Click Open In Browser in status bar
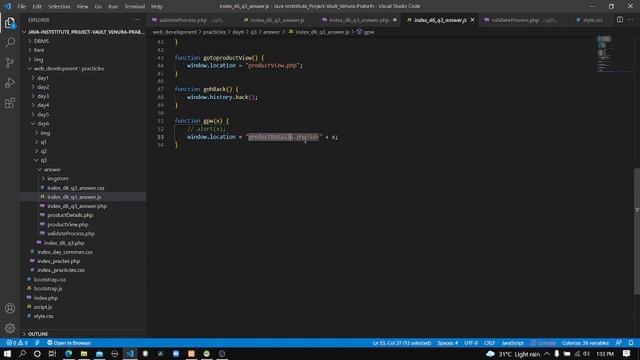Screen dimensions: 640x360 [69, 343]
